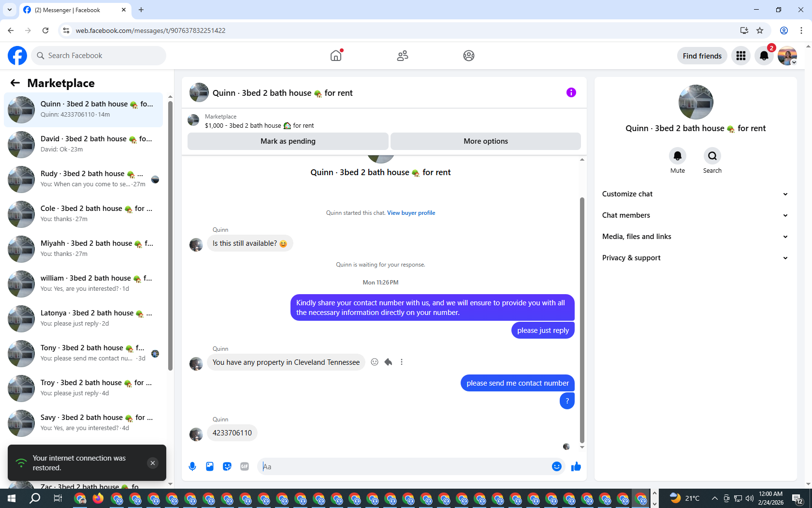812x508 pixels.
Task: Expand Customize chat section
Action: (x=696, y=194)
